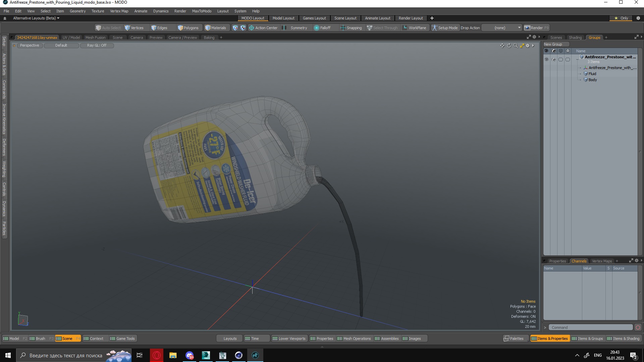Toggle render camera for Antifreeze_Prestone group
644x362 pixels.
(x=553, y=59)
